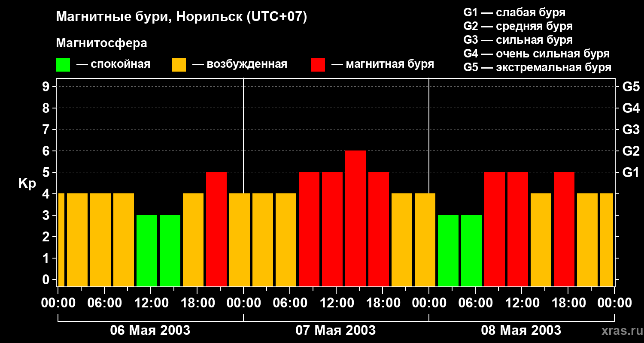
Task: Click the '— магнитная буря' legend label
Action: [383, 65]
